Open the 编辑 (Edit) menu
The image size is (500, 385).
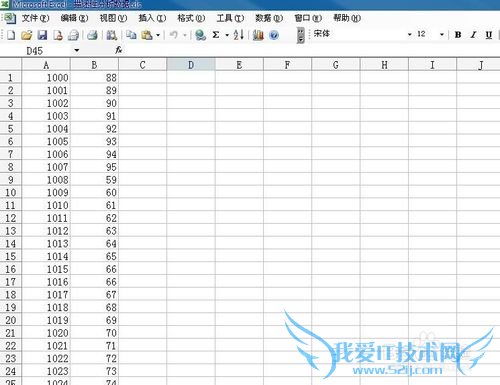point(74,18)
